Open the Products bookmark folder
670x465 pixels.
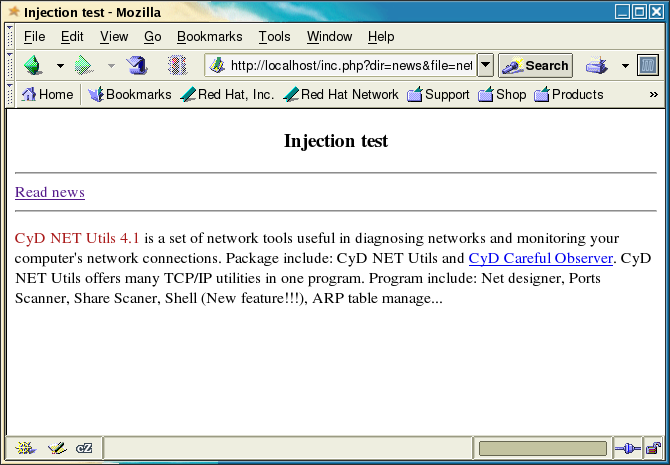[568, 94]
